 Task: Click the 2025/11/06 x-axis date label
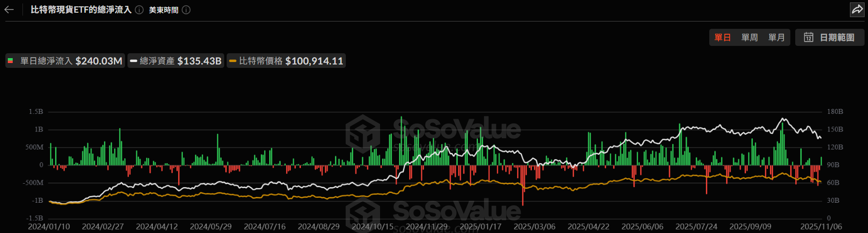pos(821,227)
